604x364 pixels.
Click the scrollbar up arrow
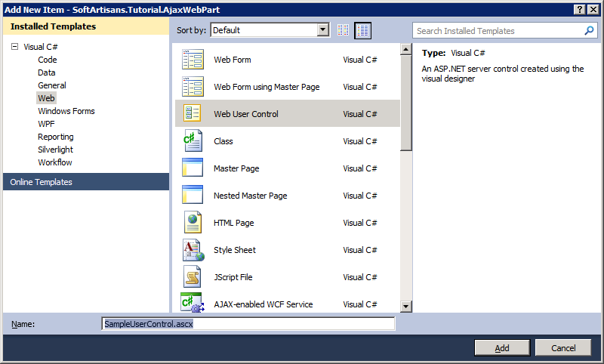click(x=406, y=49)
